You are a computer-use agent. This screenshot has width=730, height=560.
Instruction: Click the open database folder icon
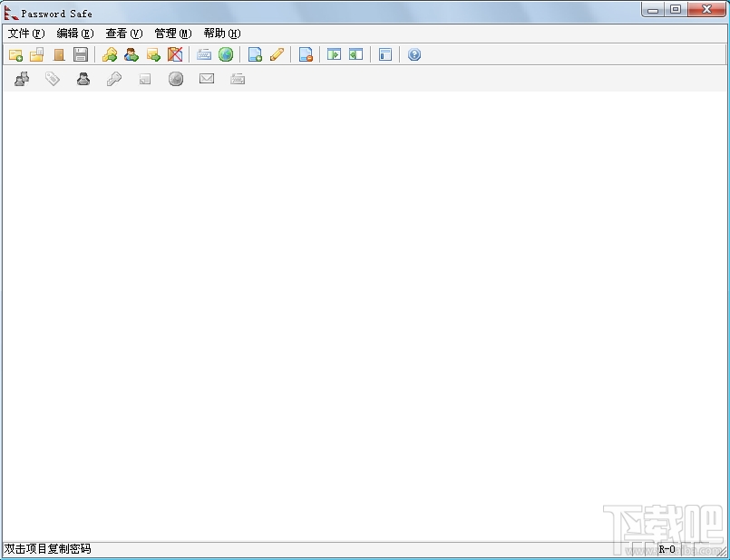(x=37, y=55)
